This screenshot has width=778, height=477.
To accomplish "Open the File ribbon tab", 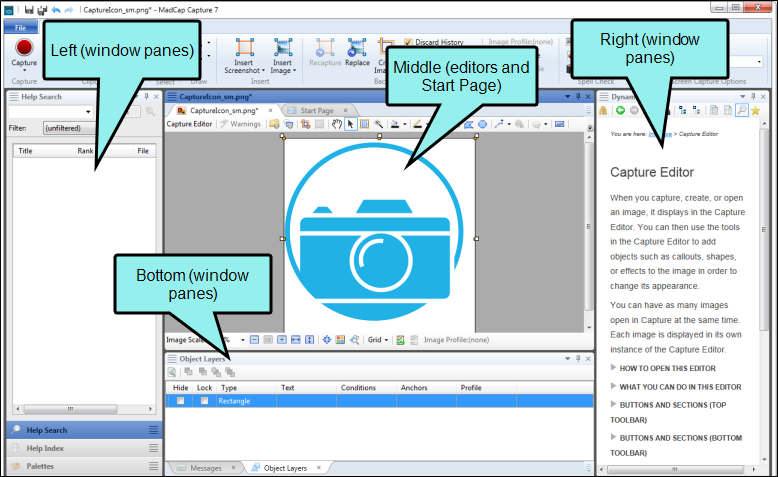I will pos(20,28).
